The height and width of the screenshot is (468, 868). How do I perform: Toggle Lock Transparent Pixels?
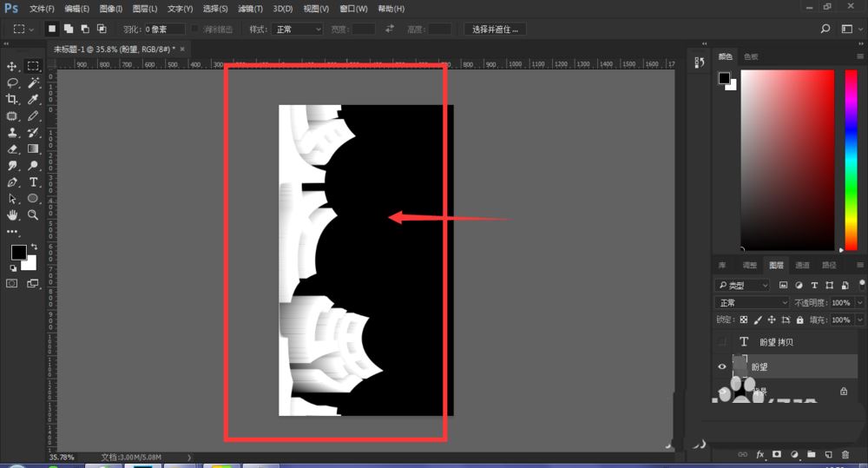point(744,320)
